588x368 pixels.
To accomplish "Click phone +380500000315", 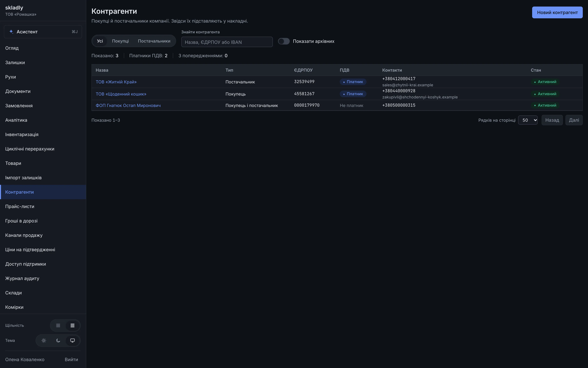I will 399,105.
